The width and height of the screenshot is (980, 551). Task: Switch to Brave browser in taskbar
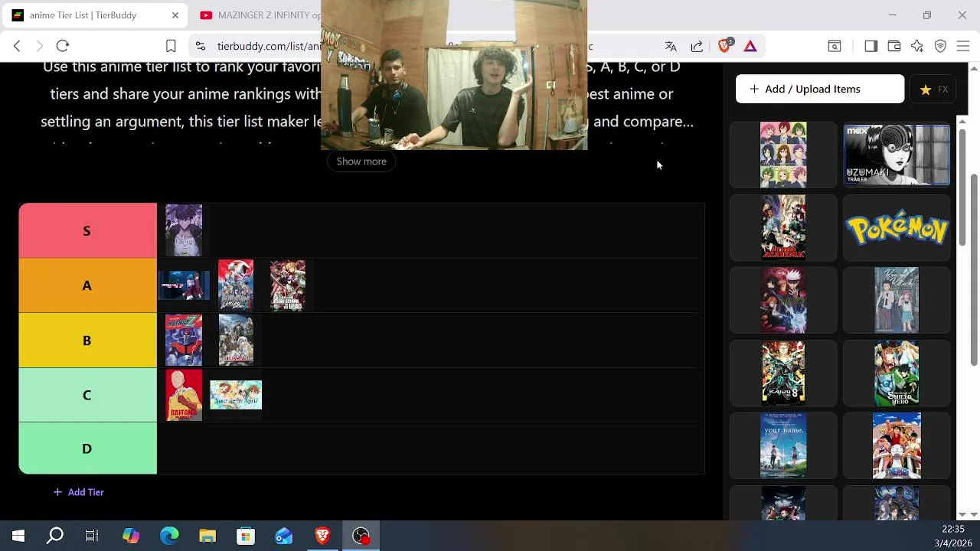[322, 536]
